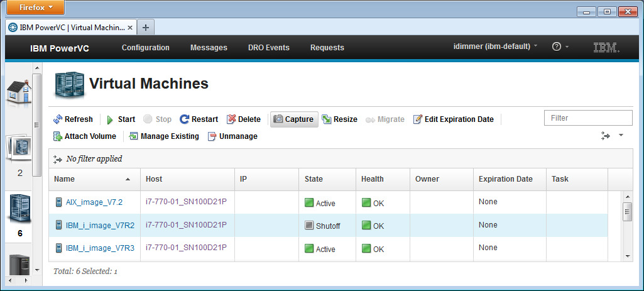Viewport: 644px width, 291px height.
Task: Click the help question mark icon
Action: point(556,47)
